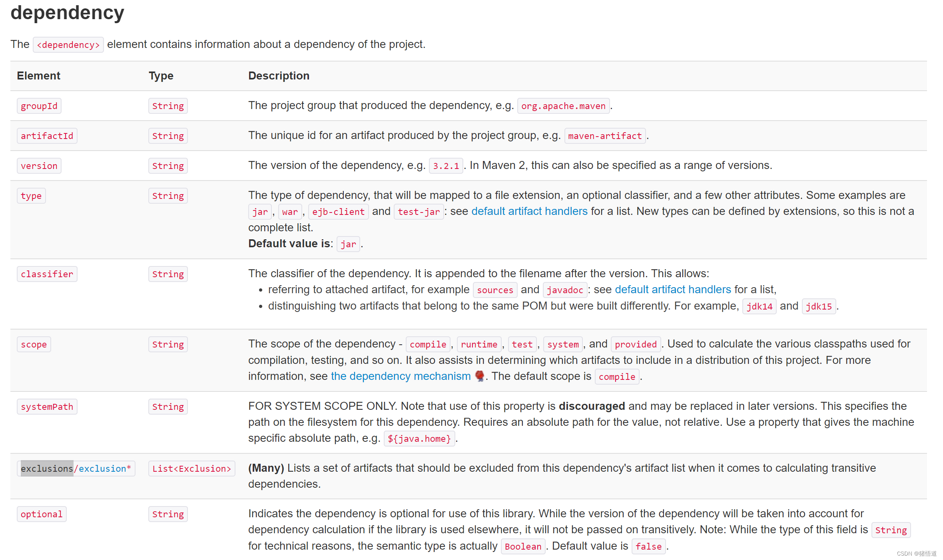Click the ejb-client type example

coord(338,212)
